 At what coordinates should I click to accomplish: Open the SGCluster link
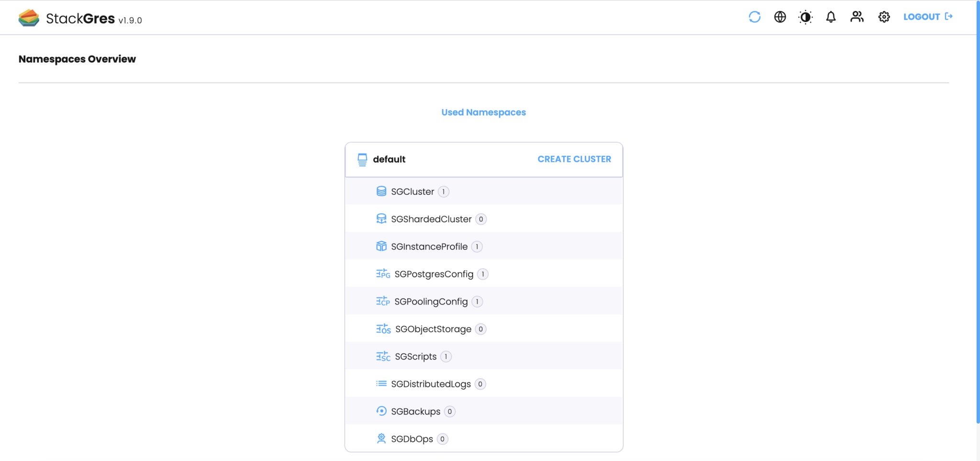tap(412, 191)
